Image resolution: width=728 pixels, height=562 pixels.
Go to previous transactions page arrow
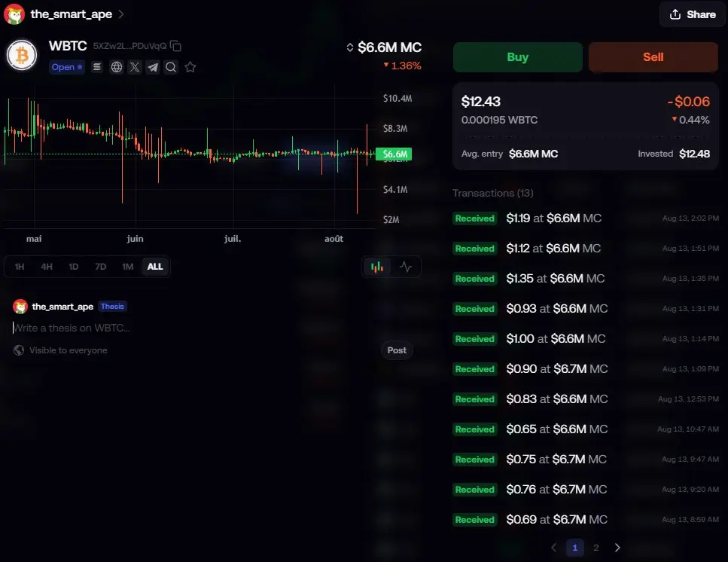pyautogui.click(x=553, y=548)
